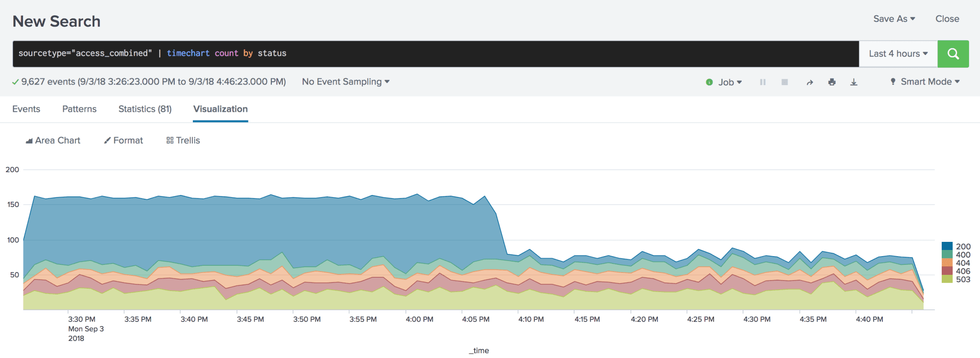Pause the running search job

763,82
